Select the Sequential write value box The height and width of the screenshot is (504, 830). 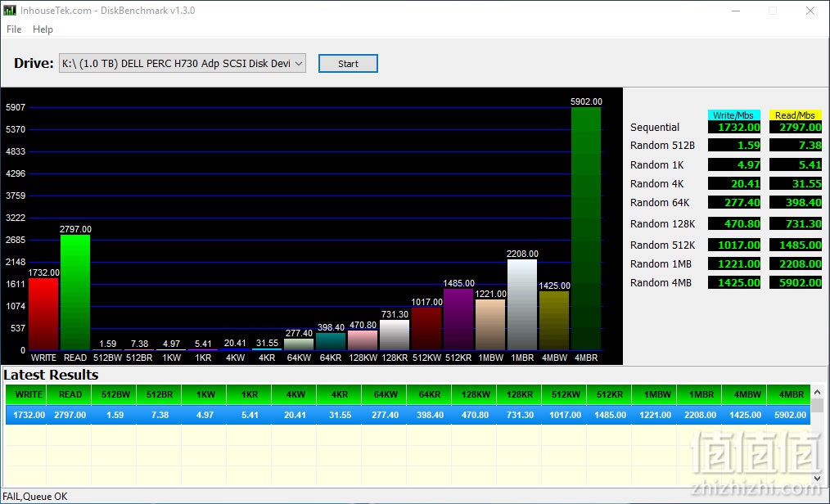pos(733,128)
